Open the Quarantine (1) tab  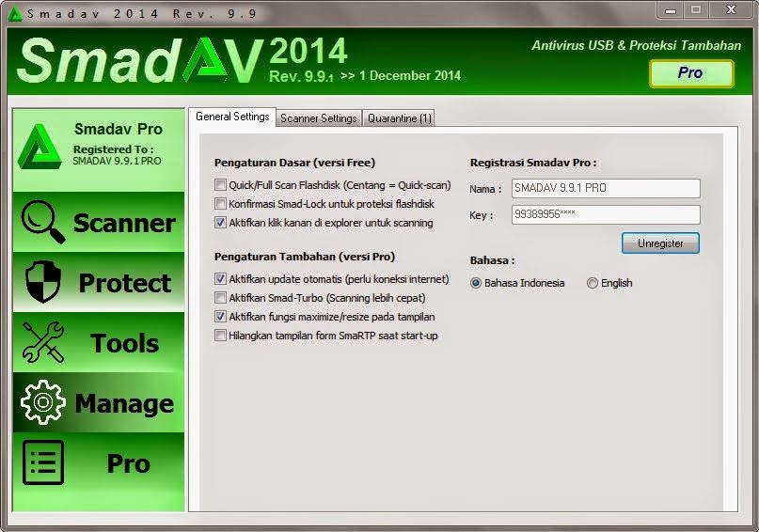400,118
